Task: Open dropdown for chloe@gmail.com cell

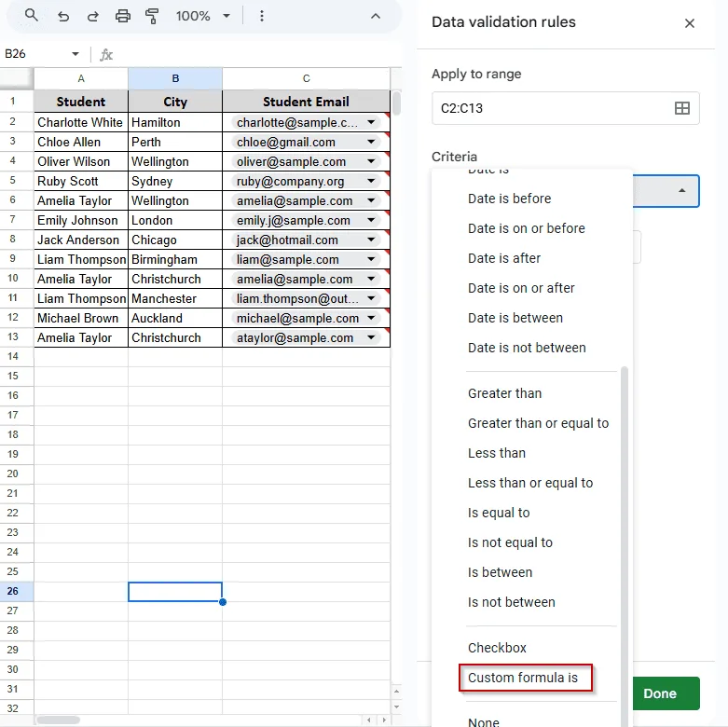Action: 371,142
